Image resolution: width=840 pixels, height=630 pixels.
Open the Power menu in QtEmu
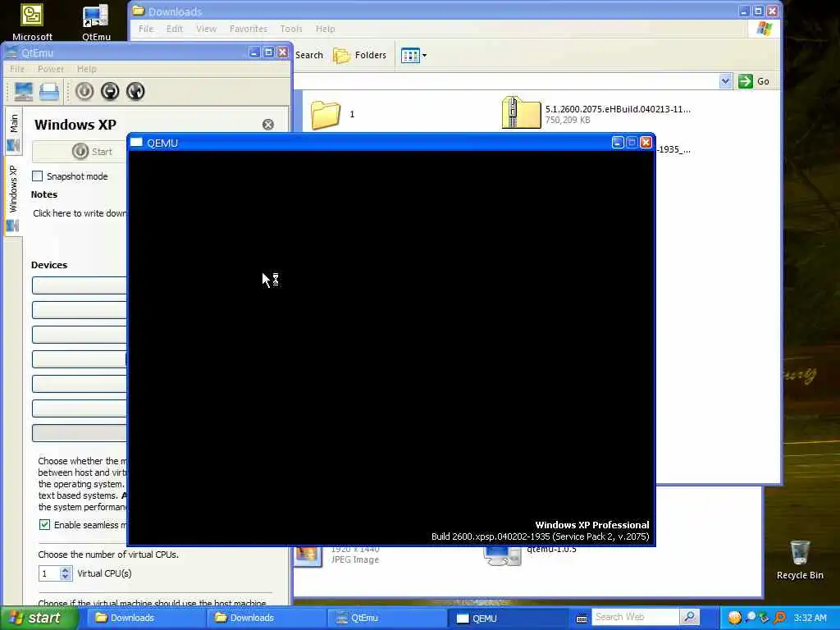tap(51, 69)
